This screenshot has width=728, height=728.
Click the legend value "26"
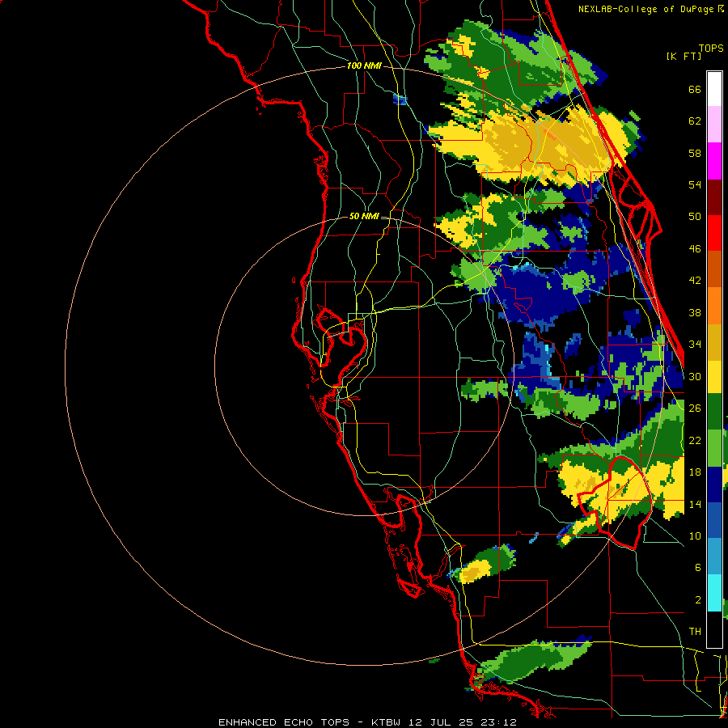pos(695,408)
